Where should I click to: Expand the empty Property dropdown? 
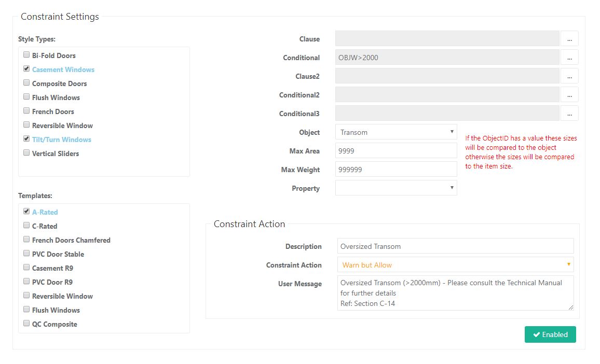[396, 188]
